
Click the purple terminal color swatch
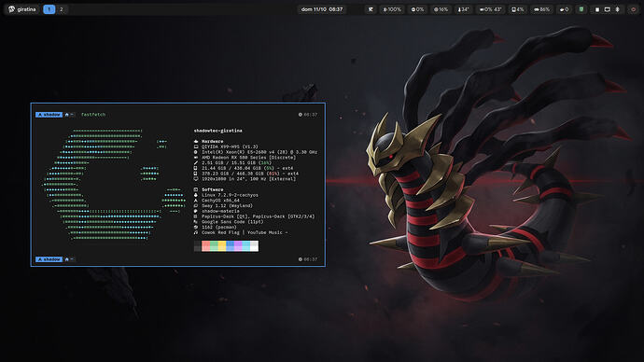click(238, 246)
